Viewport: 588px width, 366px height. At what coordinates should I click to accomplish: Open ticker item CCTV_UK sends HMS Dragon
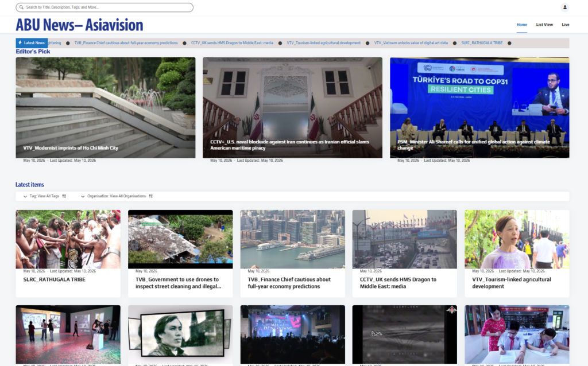[x=232, y=43]
